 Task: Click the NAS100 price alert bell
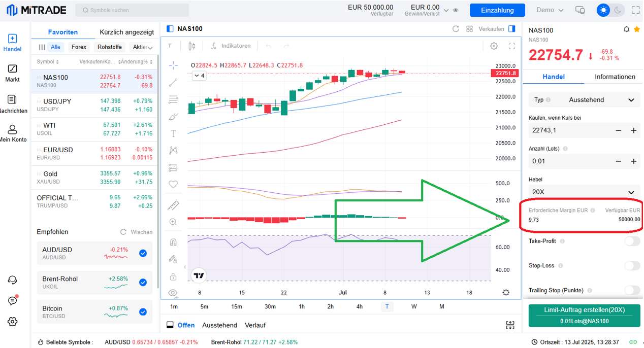pyautogui.click(x=627, y=29)
